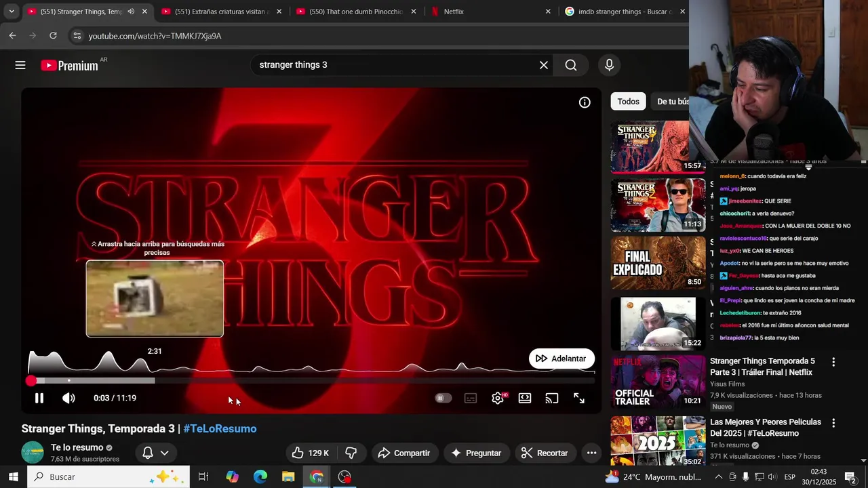Open the Windows Start menu
This screenshot has width=868, height=488.
(x=13, y=477)
